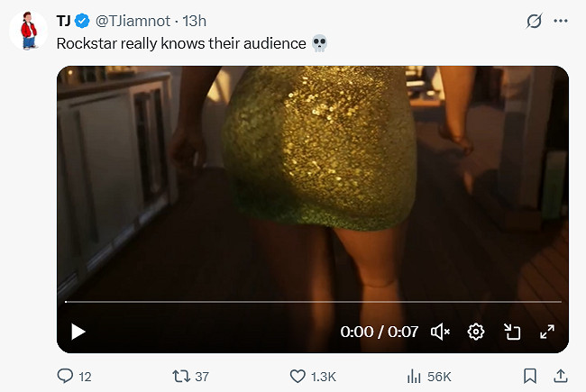Open video settings gear menu

(x=476, y=332)
